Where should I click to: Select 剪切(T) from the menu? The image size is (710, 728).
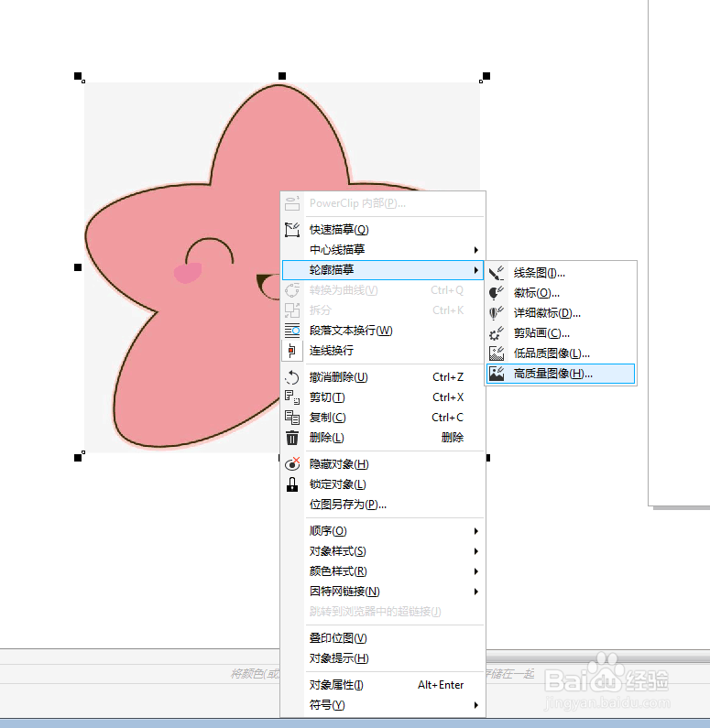[x=383, y=397]
